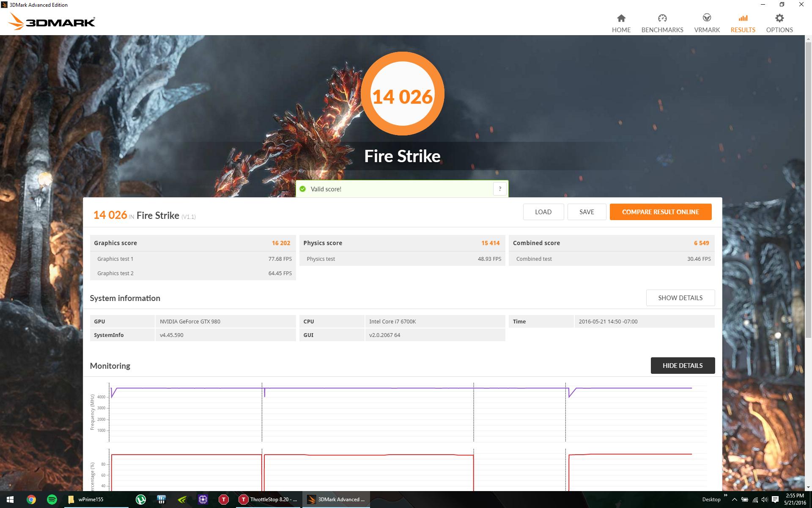
Task: Click the first red ThrottleStop icon
Action: pyautogui.click(x=223, y=500)
